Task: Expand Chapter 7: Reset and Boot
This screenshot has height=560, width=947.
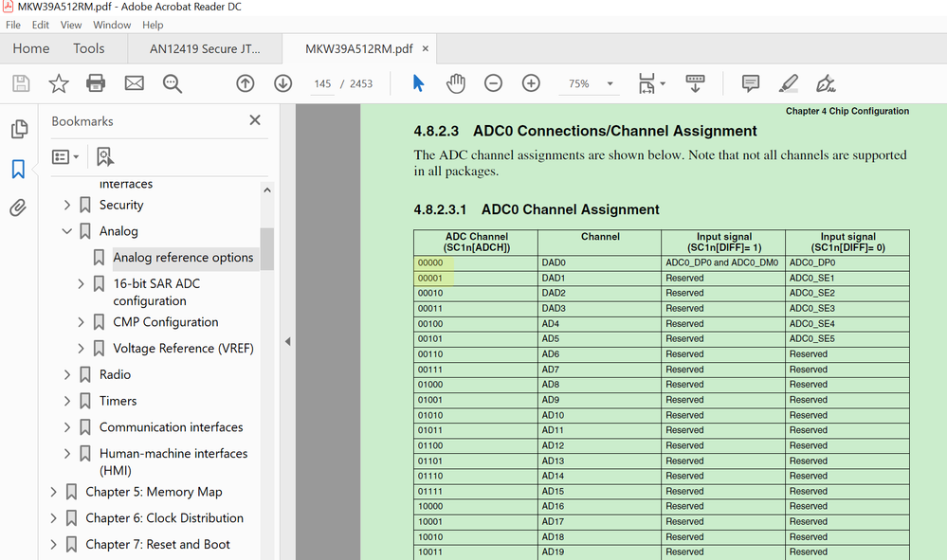Action: tap(53, 544)
